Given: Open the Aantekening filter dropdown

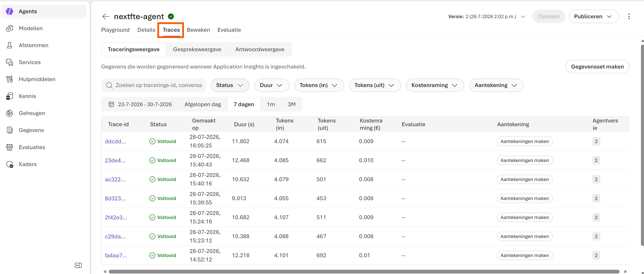Looking at the screenshot, I should pos(496,85).
